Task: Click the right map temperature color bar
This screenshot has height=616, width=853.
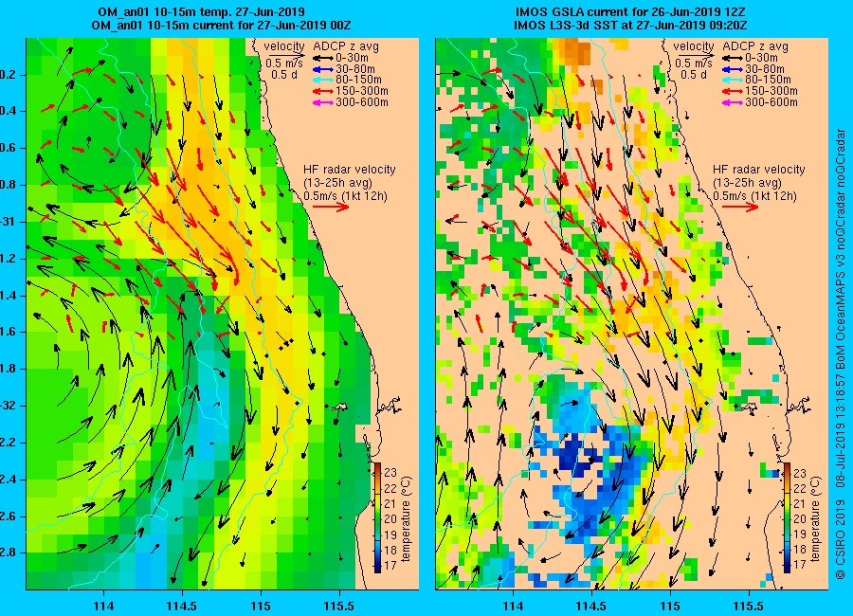Action: (788, 517)
